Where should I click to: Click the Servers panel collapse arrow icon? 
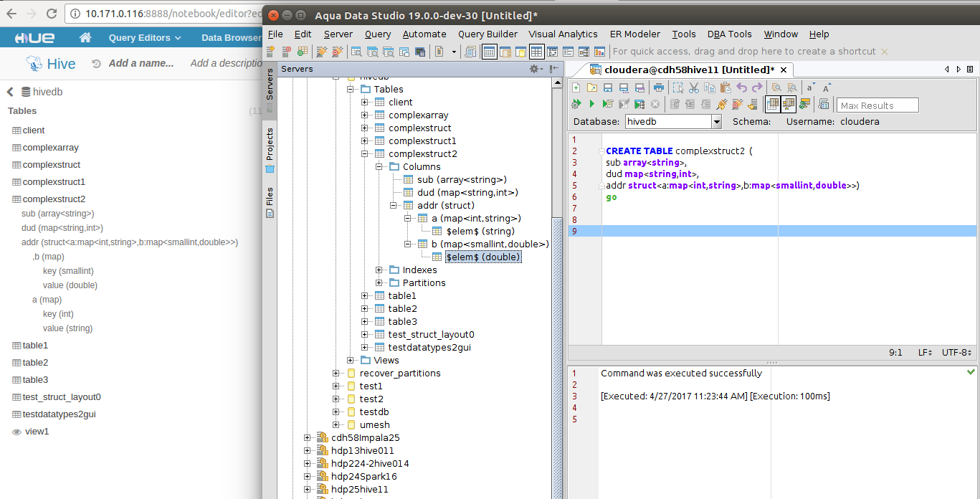point(554,69)
